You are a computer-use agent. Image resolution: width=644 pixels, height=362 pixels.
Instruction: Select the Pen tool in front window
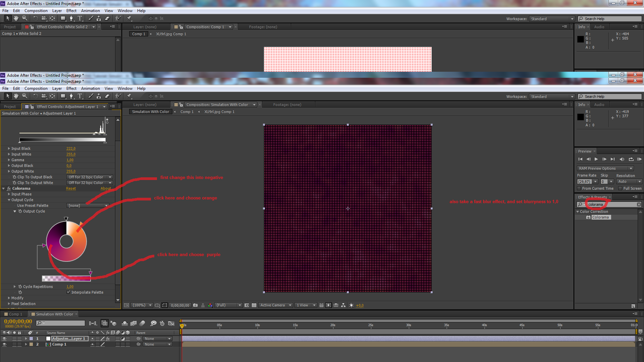71,96
